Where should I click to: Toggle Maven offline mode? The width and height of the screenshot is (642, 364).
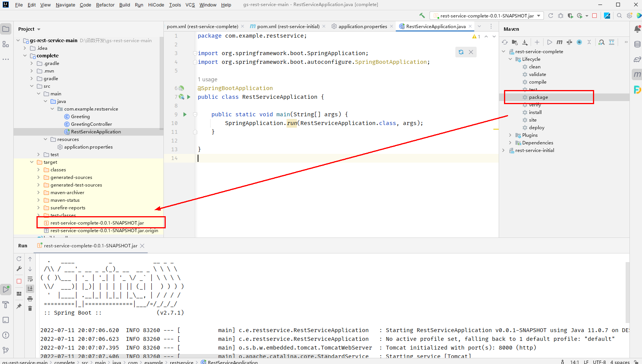pyautogui.click(x=569, y=42)
